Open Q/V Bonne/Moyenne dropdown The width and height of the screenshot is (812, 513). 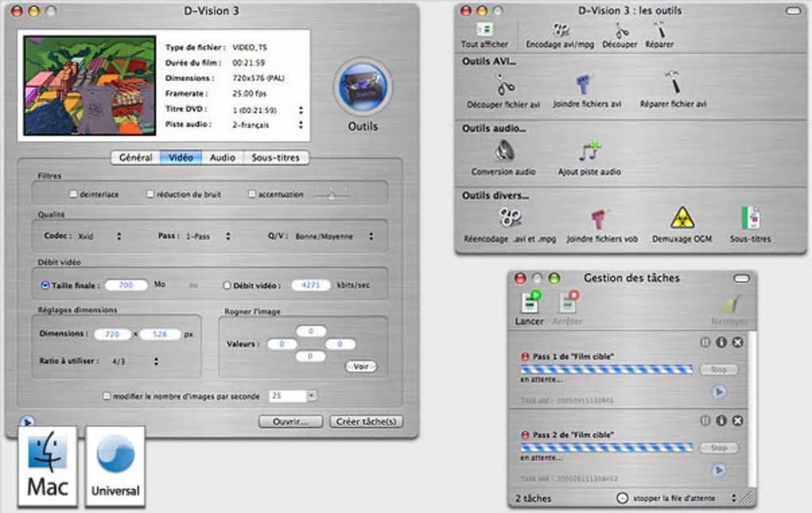point(334,237)
